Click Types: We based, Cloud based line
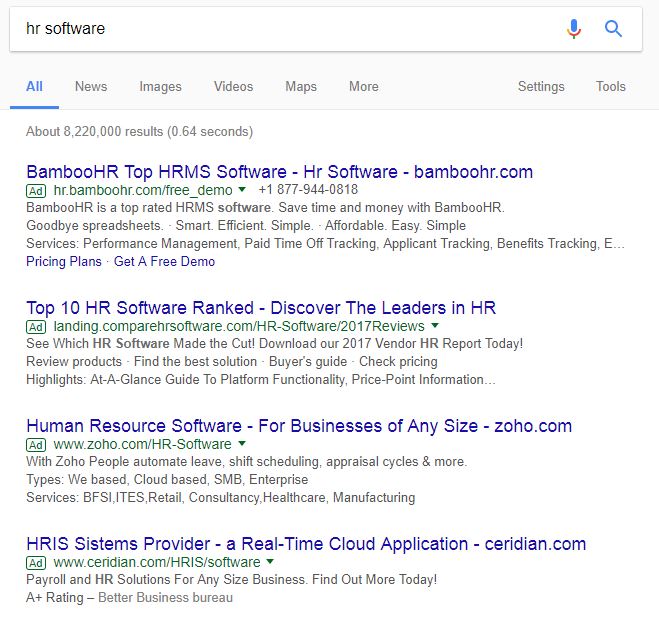 167,480
